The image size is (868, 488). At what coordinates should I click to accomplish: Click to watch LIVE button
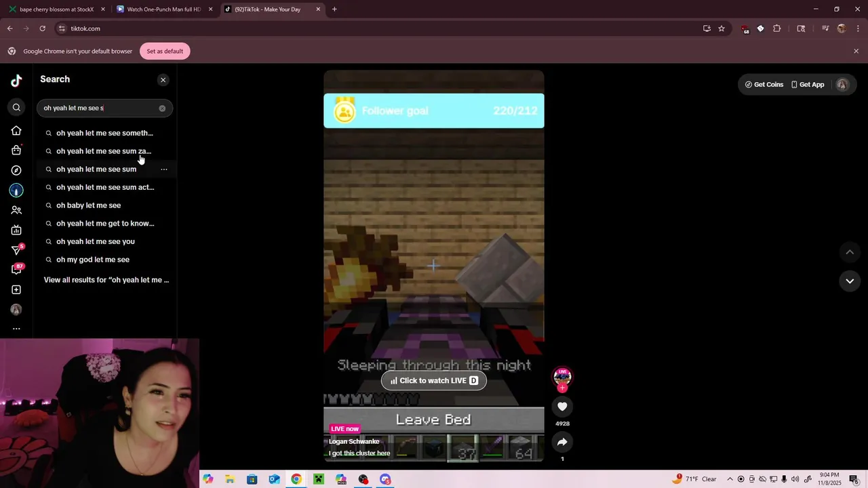coord(434,380)
